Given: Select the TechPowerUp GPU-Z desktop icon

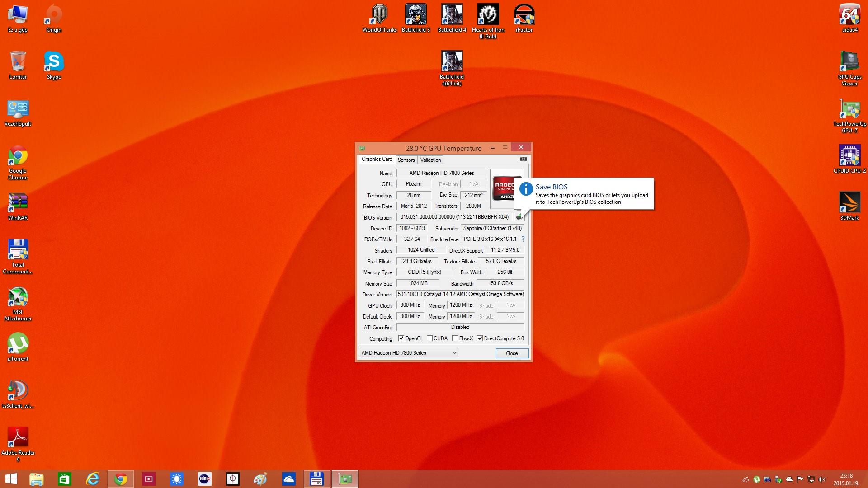Looking at the screenshot, I should pos(849,116).
